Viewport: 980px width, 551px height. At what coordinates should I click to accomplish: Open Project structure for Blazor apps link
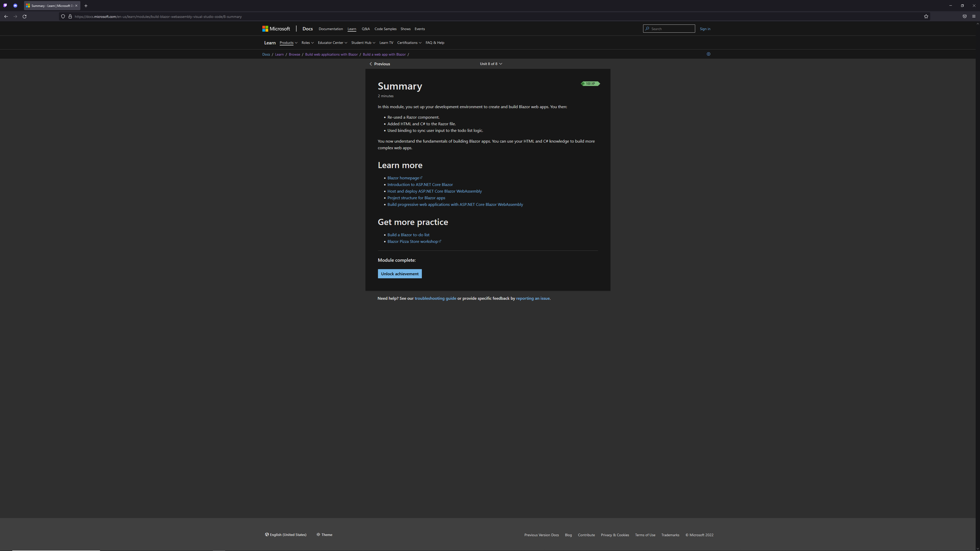point(416,198)
